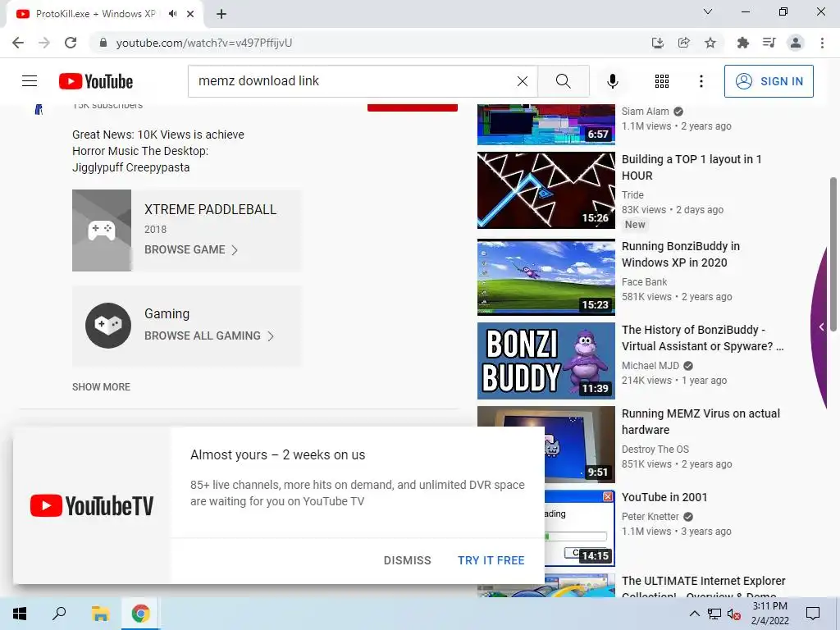840x630 pixels.
Task: Open XTREME PADDLEBALL game card thumbnail
Action: tap(102, 231)
